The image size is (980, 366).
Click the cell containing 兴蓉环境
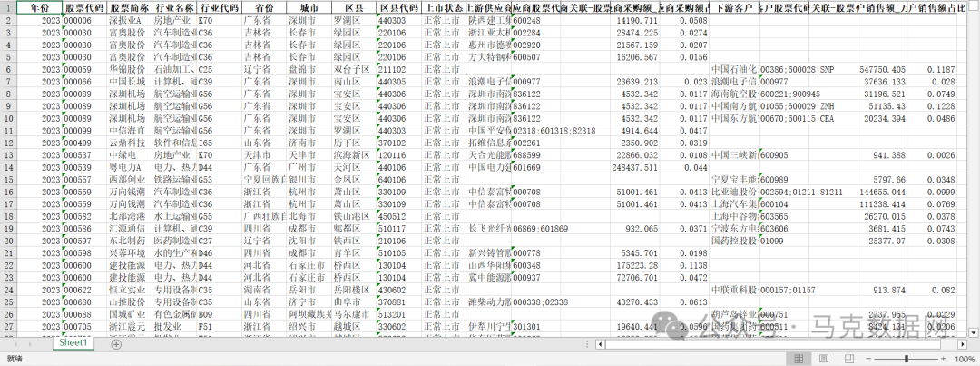(x=130, y=252)
